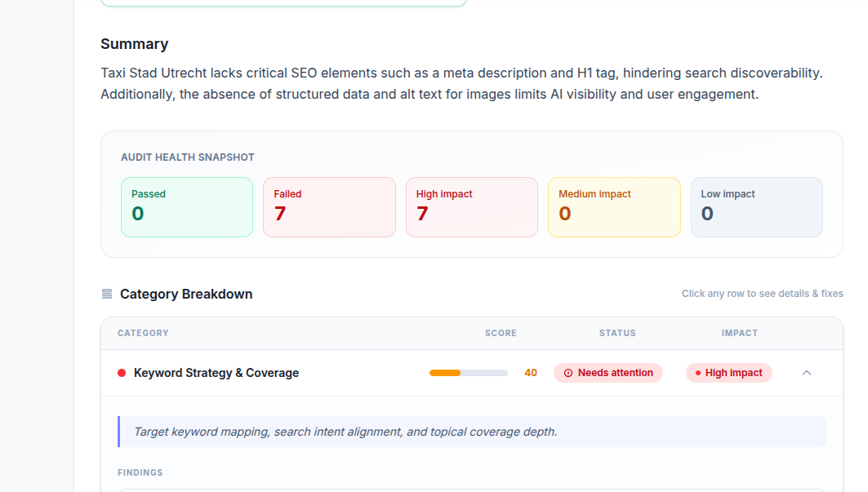Click the Needs attention status badge
The image size is (868, 492).
[608, 373]
